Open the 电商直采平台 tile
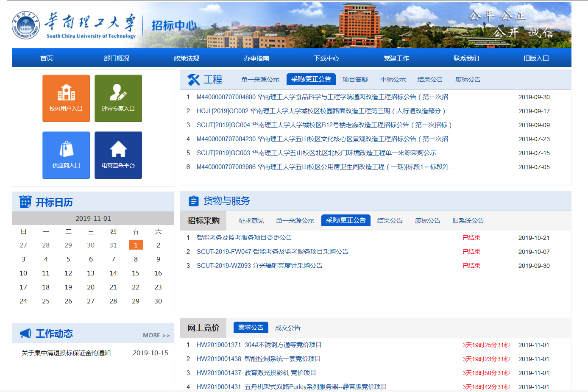Image resolution: width=588 pixels, height=392 pixels. (x=118, y=155)
